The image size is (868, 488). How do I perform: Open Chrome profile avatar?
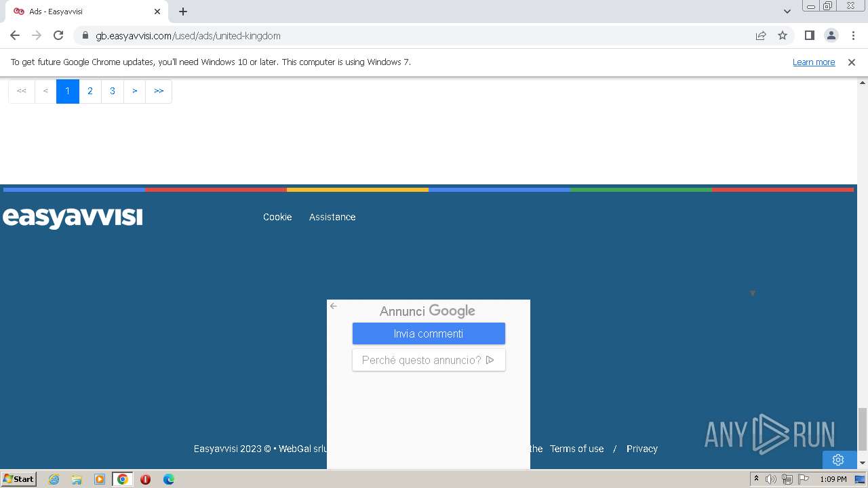(831, 35)
